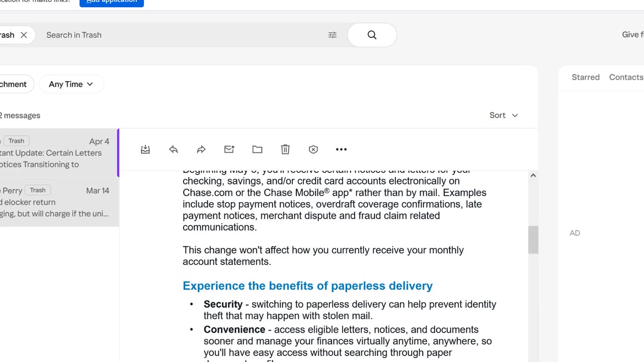Forward this email using the forward arrow

click(201, 149)
